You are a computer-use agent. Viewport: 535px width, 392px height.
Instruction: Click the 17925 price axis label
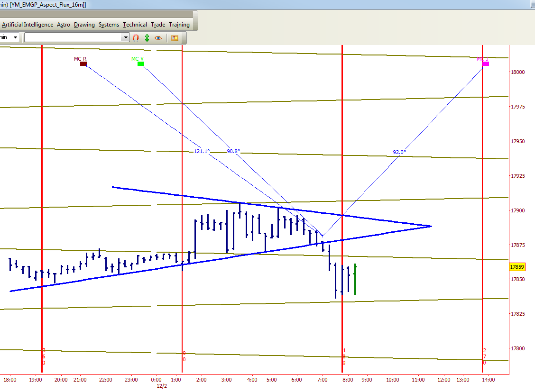[x=517, y=176]
